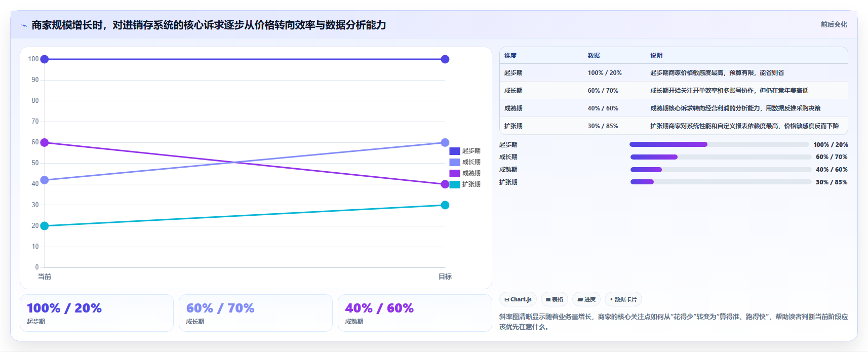The image size is (868, 352).
Task: Toggle the 扩张期 series in the chart legend
Action: [465, 184]
